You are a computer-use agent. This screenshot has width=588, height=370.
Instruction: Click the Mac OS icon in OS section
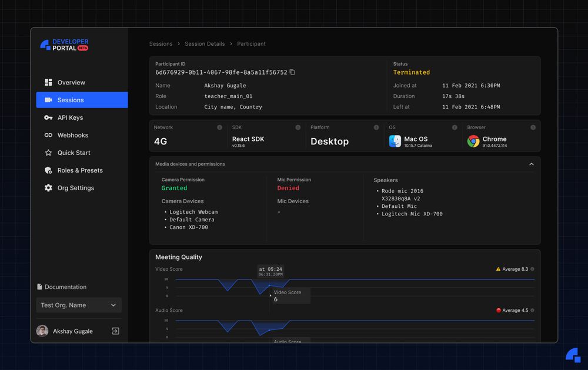[395, 140]
